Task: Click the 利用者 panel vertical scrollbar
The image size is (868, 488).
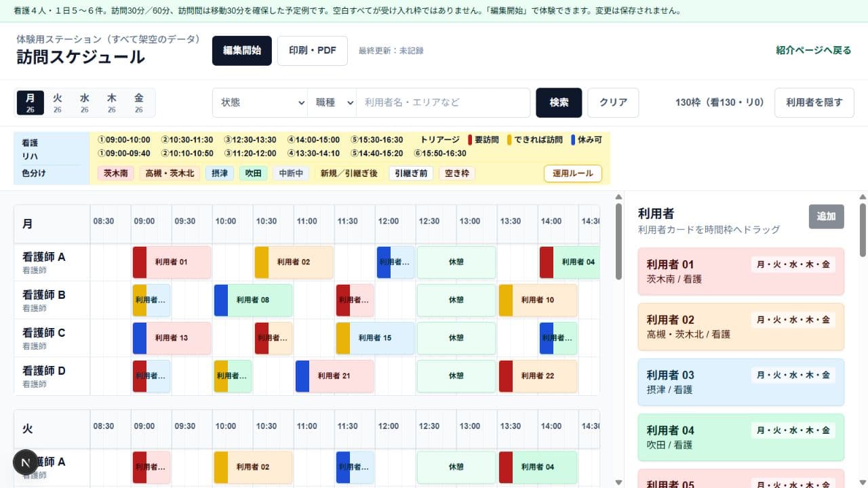Action: coord(863,230)
